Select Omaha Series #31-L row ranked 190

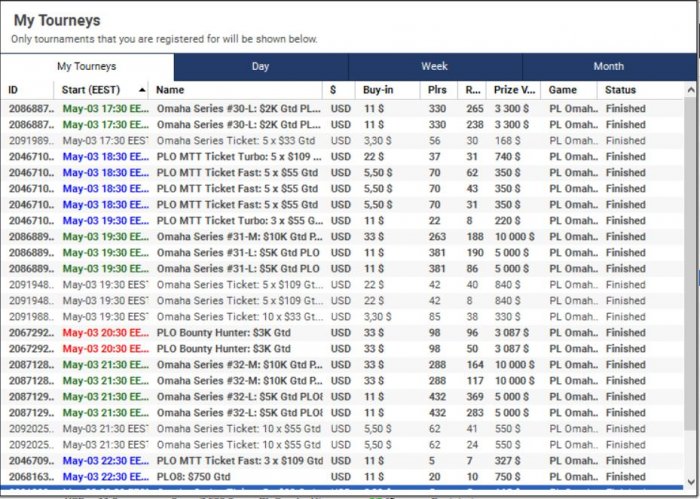click(x=342, y=253)
